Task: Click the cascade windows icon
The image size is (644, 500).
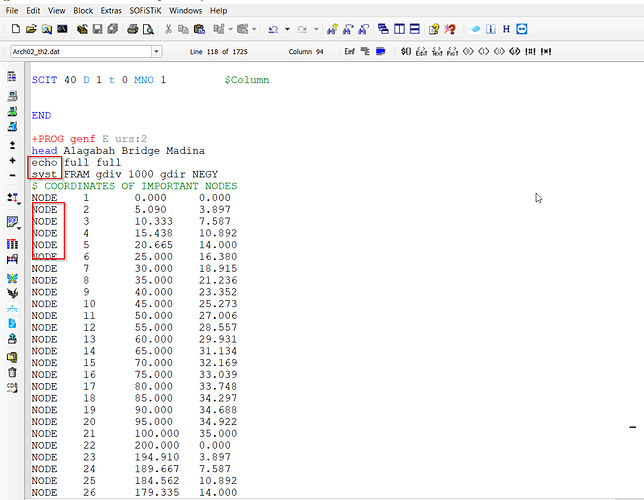Action: click(383, 29)
